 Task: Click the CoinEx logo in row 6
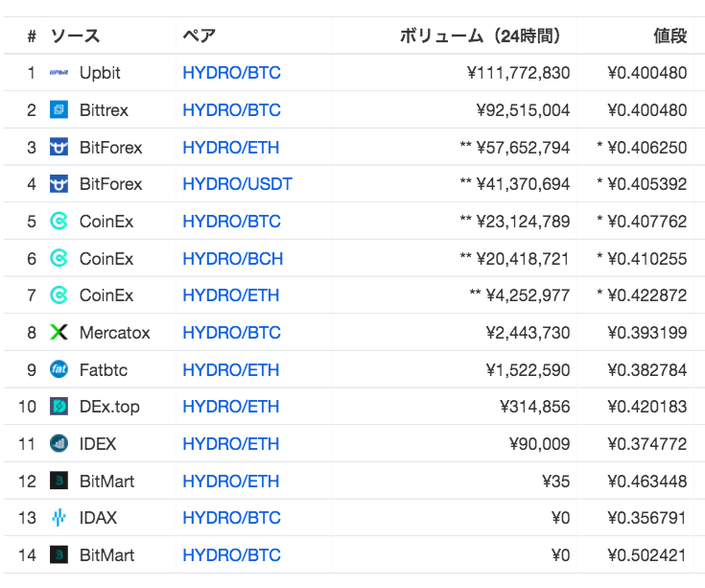pos(59,258)
